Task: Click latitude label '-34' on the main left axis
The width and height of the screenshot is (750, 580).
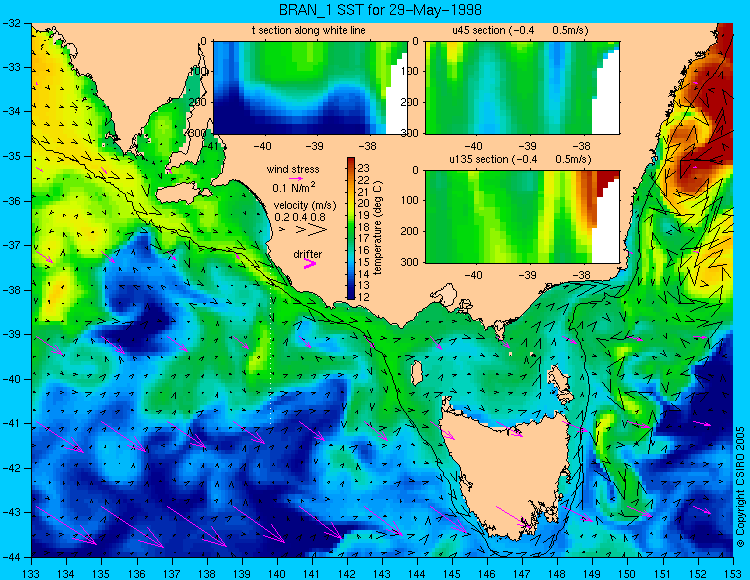Action: (11, 111)
